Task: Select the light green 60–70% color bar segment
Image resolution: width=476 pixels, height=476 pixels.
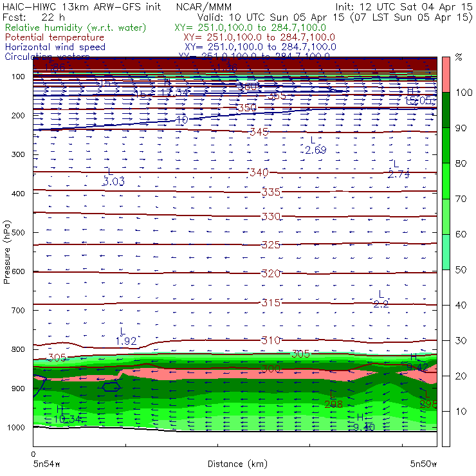Action: click(x=446, y=216)
